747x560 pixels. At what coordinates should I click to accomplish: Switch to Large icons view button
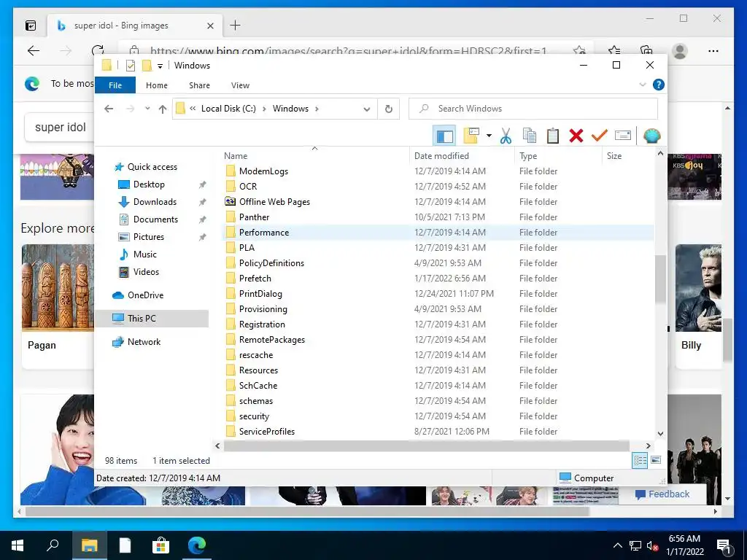point(656,461)
